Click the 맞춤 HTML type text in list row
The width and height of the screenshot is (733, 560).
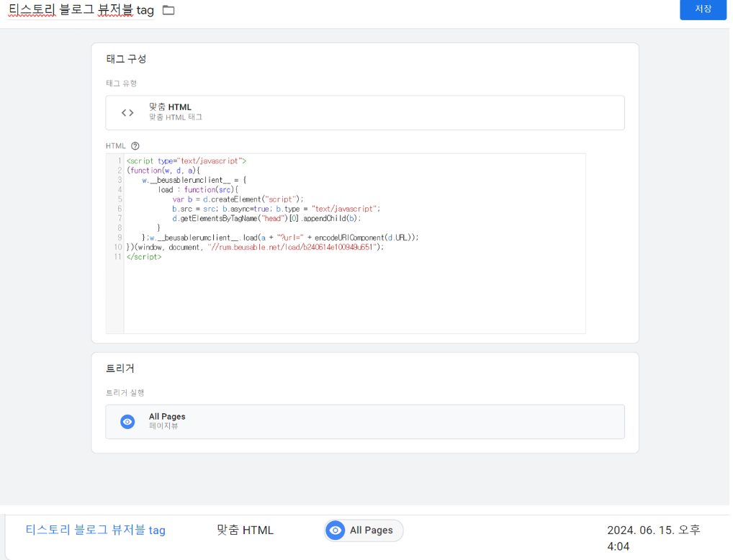click(x=245, y=530)
